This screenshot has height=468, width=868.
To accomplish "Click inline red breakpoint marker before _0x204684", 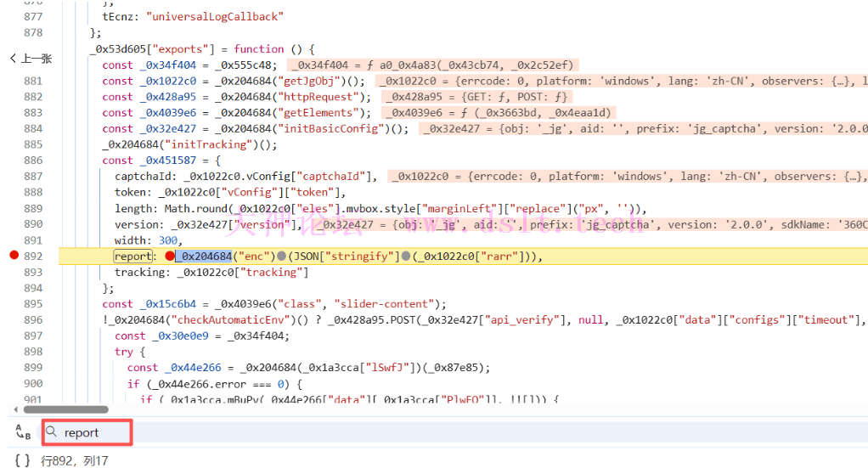I will tap(170, 257).
